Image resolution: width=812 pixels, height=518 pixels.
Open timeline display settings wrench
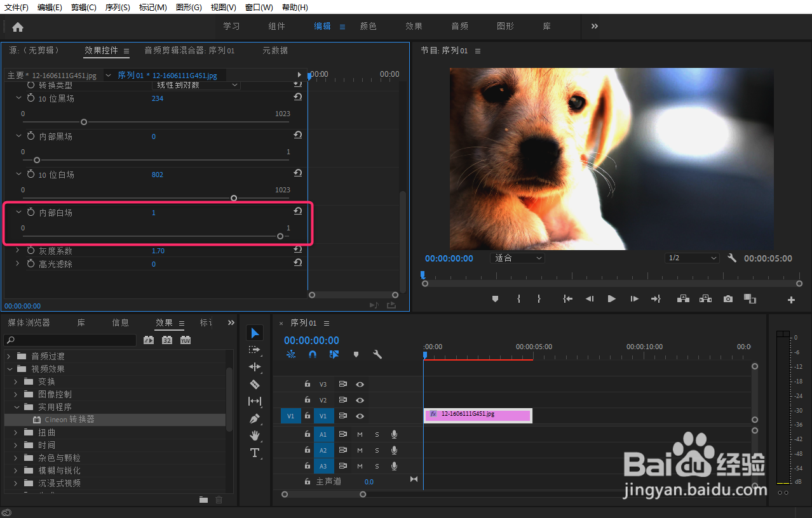click(377, 354)
